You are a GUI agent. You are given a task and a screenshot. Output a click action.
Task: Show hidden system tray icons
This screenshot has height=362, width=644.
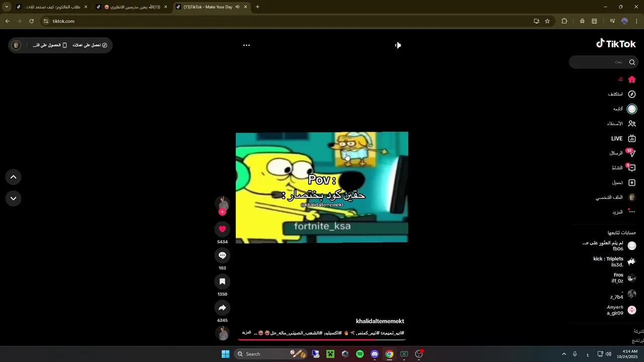[x=564, y=354]
